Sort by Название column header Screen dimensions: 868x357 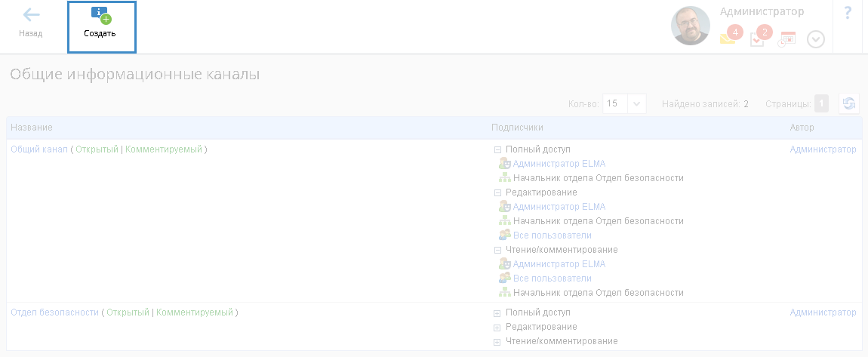[32, 128]
